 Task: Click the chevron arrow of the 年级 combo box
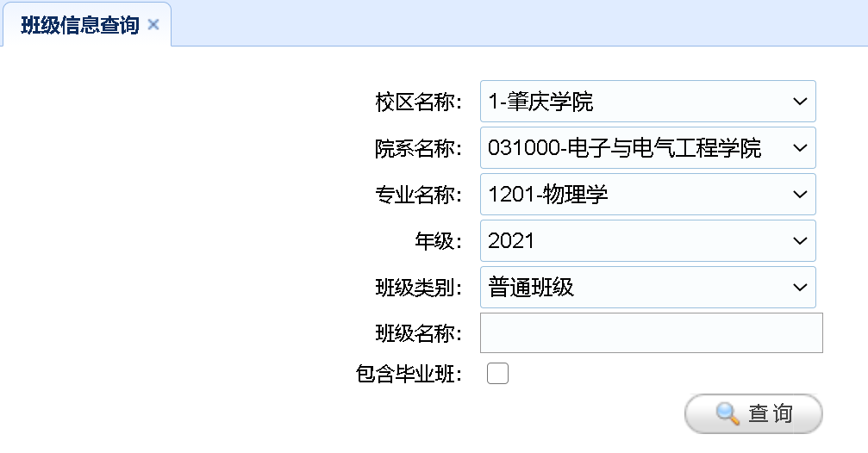point(798,241)
